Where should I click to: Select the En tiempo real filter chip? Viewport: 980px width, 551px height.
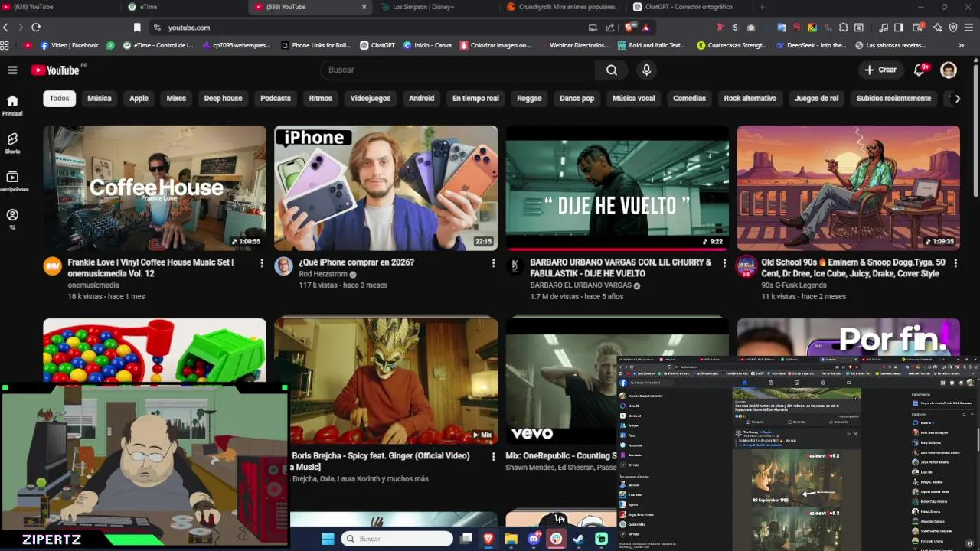pyautogui.click(x=475, y=98)
